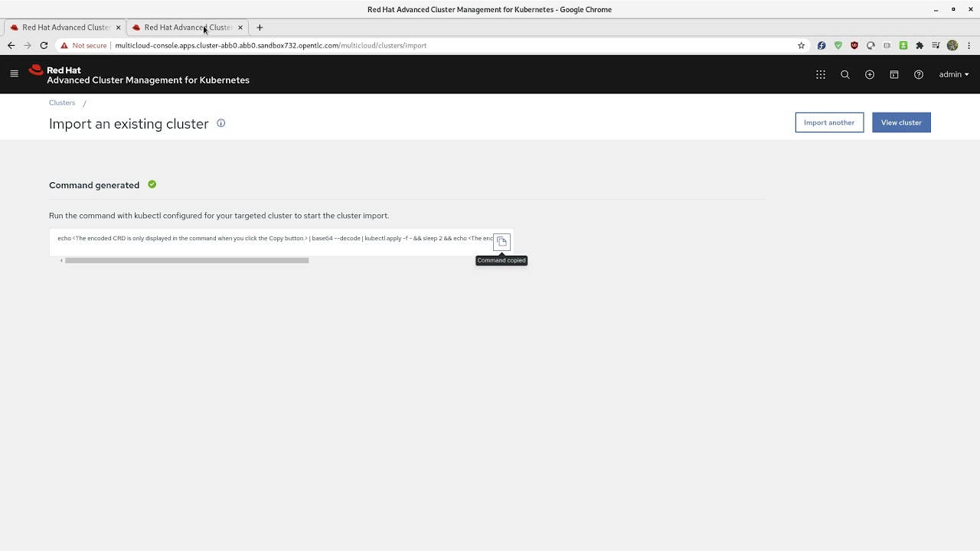Open the media control music icon
Viewport: 980px width, 551px height.
[x=936, y=45]
